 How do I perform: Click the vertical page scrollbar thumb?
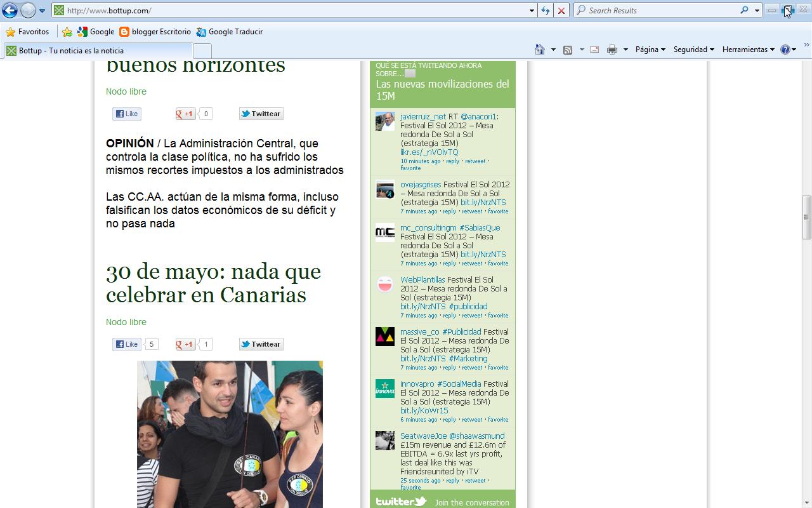(806, 217)
